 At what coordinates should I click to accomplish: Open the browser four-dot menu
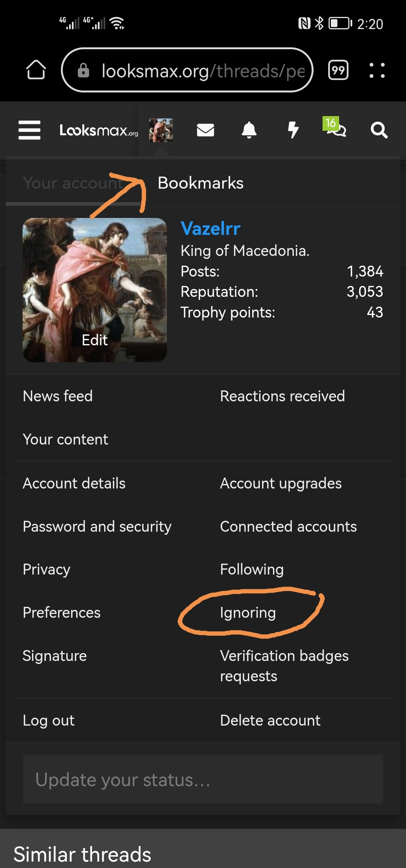[x=377, y=70]
